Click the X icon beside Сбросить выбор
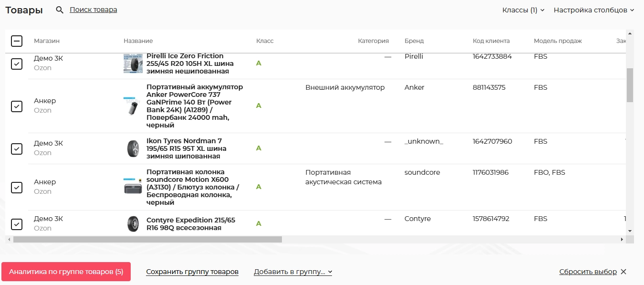 [623, 272]
